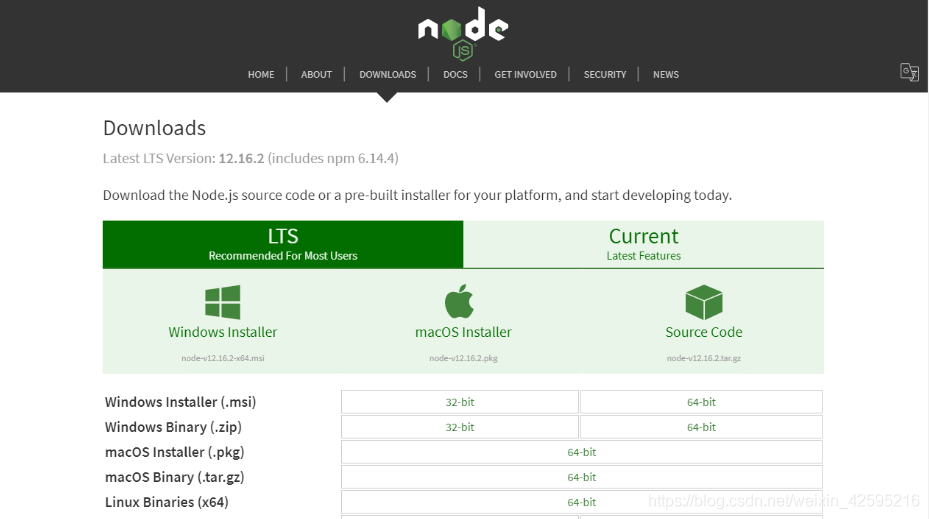Select the LTS tab

tap(283, 244)
